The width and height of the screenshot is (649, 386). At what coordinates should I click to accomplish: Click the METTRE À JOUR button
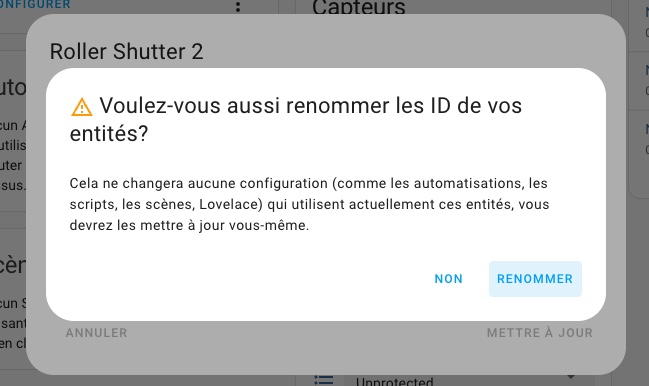click(x=540, y=333)
